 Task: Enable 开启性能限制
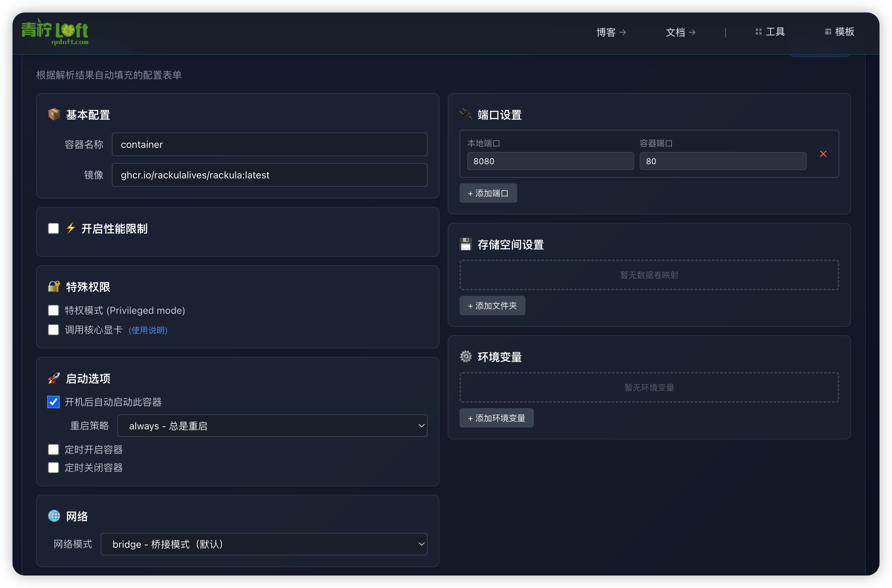(x=53, y=228)
